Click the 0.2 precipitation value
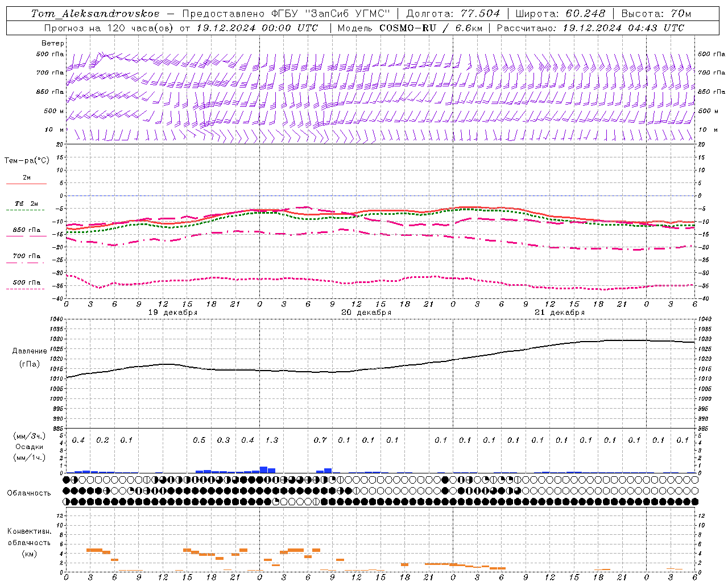This screenshot has width=728, height=582. (x=102, y=440)
